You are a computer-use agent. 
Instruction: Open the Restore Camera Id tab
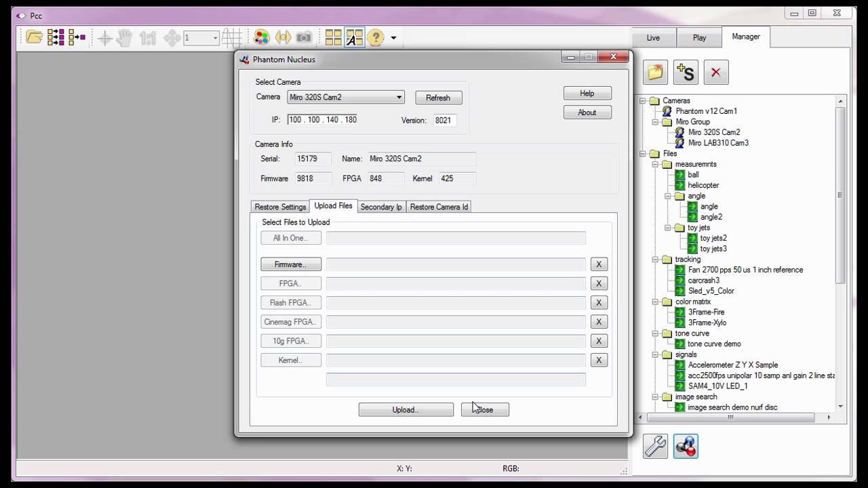439,207
